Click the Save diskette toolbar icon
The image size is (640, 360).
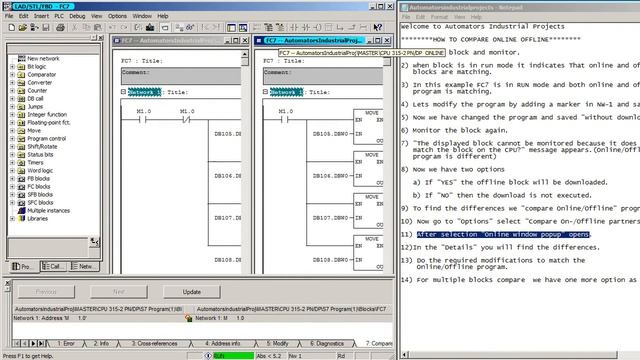click(x=45, y=27)
